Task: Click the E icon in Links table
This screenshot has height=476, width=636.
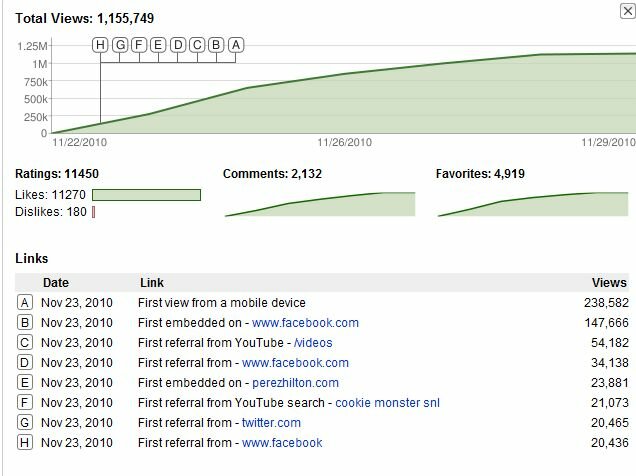Action: [x=25, y=382]
